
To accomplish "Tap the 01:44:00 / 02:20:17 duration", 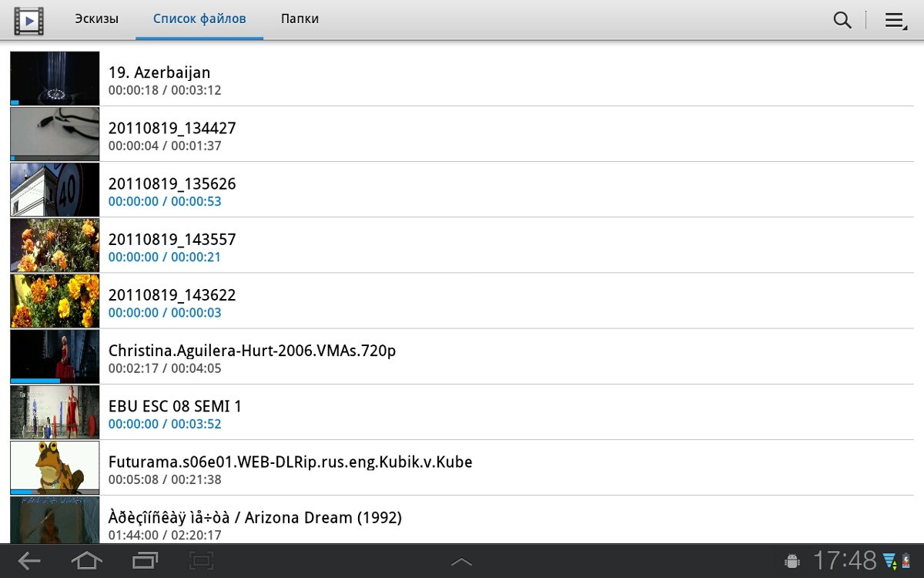I will (165, 534).
